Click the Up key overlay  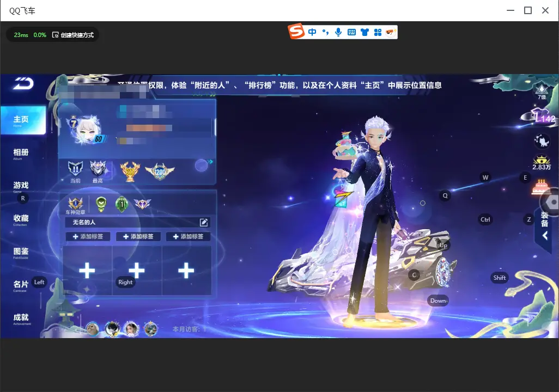(443, 245)
